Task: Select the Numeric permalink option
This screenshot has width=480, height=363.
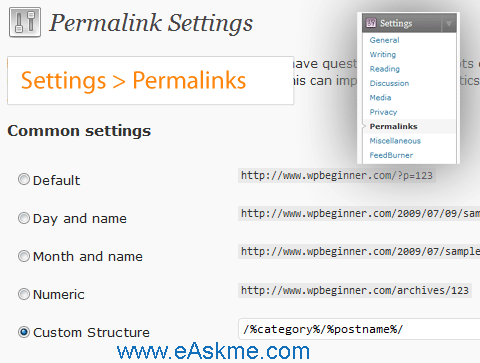Action: (x=24, y=294)
